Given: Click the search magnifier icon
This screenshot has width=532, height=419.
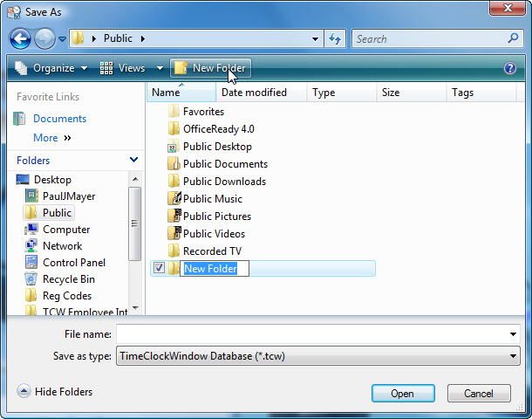Looking at the screenshot, I should pyautogui.click(x=513, y=39).
